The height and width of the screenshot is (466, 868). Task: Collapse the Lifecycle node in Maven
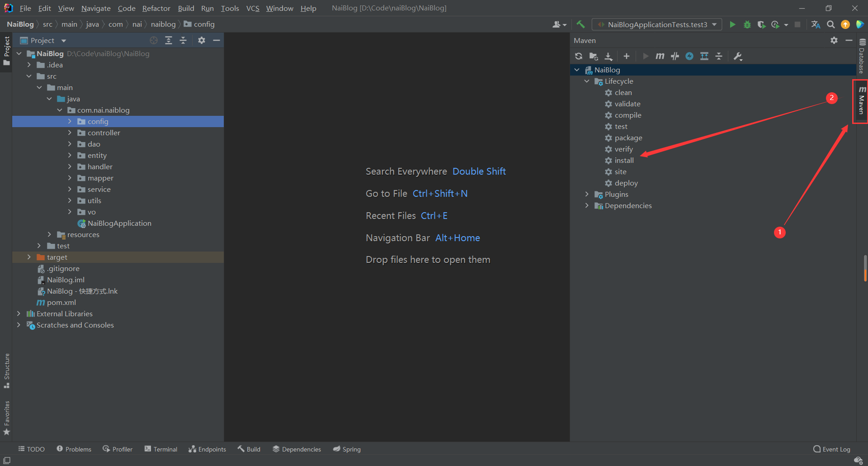click(587, 81)
